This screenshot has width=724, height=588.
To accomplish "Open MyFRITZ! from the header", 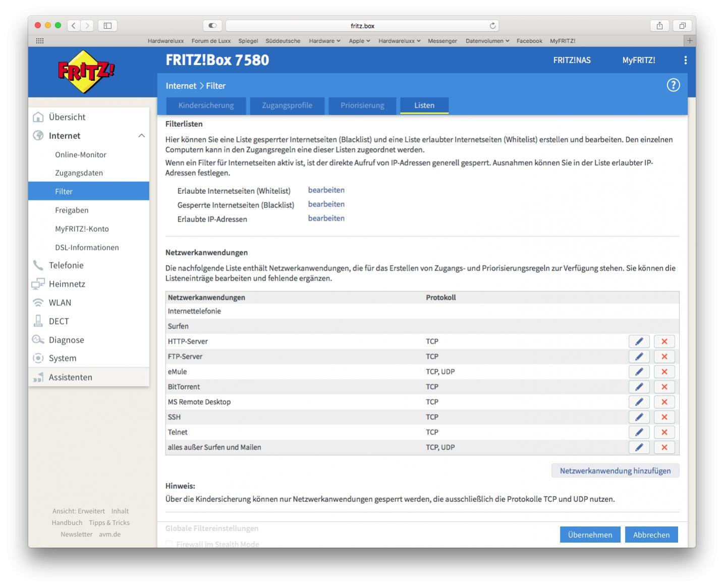I will 639,60.
